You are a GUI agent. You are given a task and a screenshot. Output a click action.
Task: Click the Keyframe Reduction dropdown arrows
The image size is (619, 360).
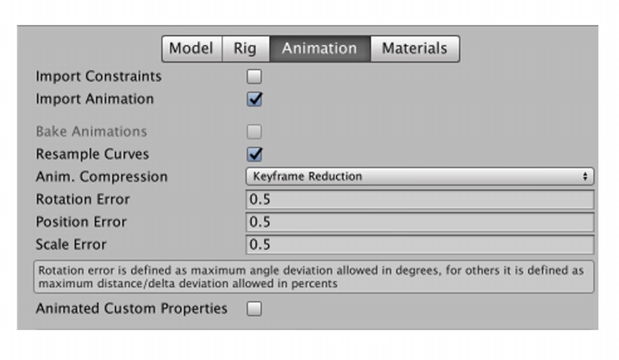tap(585, 176)
